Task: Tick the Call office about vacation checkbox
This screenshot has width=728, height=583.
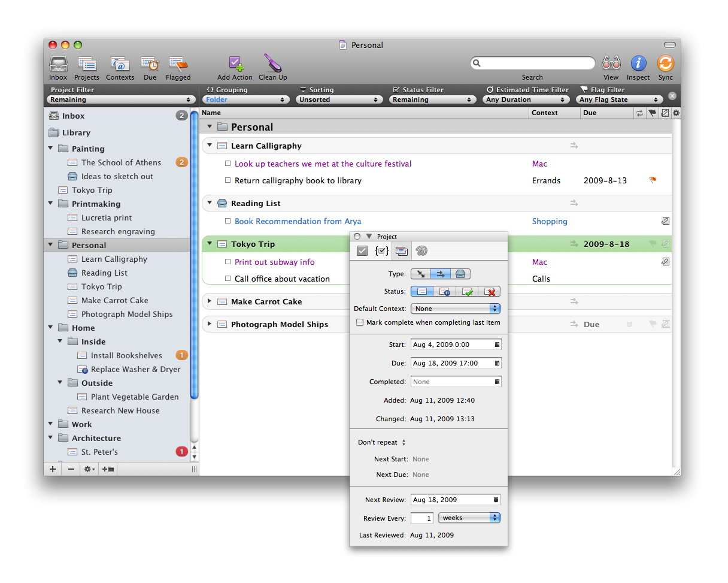Action: coord(227,279)
